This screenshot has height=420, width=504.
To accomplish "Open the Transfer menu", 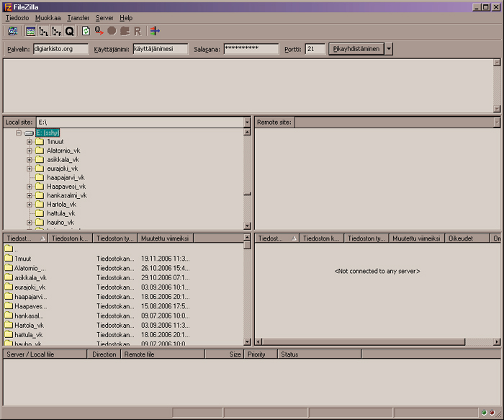I will click(x=78, y=18).
